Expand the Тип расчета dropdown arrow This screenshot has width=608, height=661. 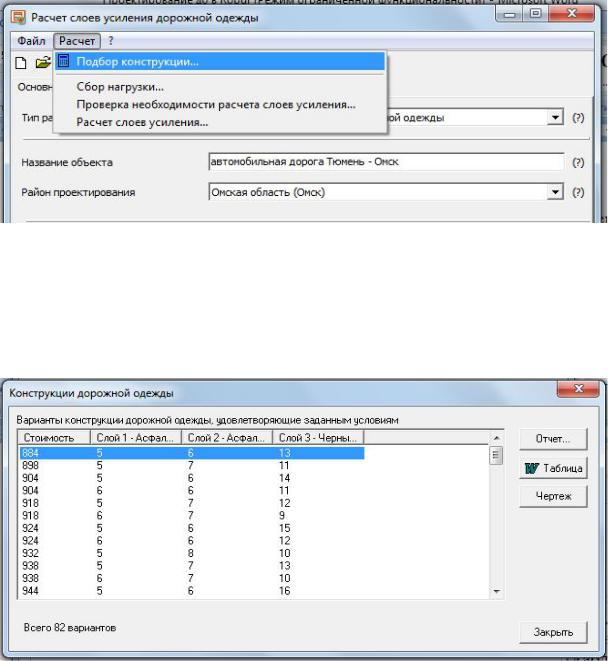click(x=555, y=117)
